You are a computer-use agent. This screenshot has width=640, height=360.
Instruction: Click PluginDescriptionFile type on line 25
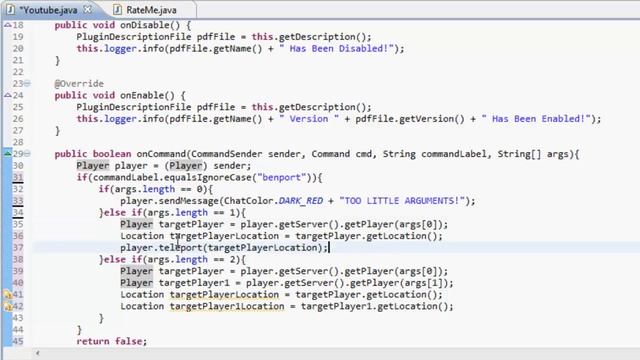[133, 107]
